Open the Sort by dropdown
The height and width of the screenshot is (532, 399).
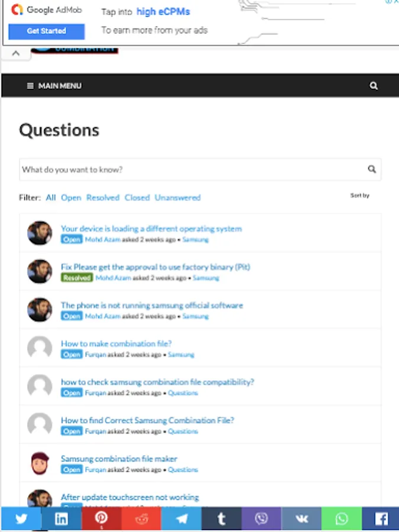[x=360, y=196]
